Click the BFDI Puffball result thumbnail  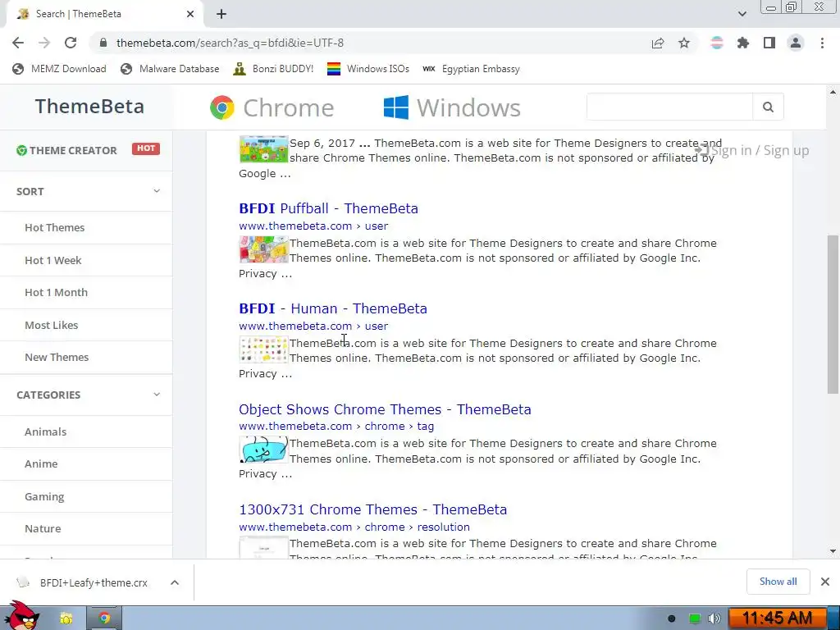(263, 249)
